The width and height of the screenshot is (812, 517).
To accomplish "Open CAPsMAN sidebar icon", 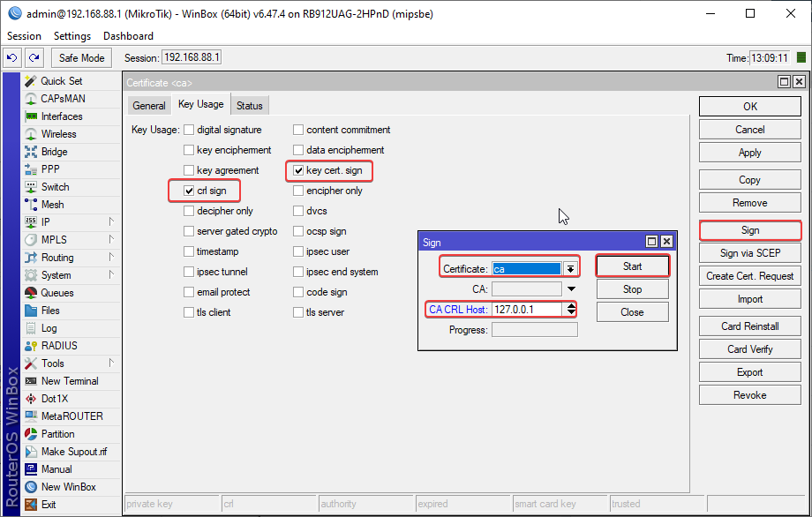I will pyautogui.click(x=31, y=98).
